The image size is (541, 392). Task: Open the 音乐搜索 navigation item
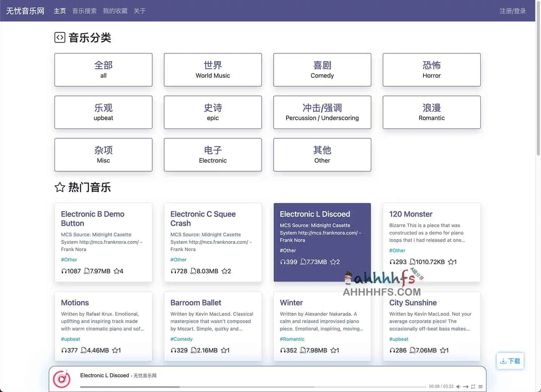pyautogui.click(x=84, y=11)
